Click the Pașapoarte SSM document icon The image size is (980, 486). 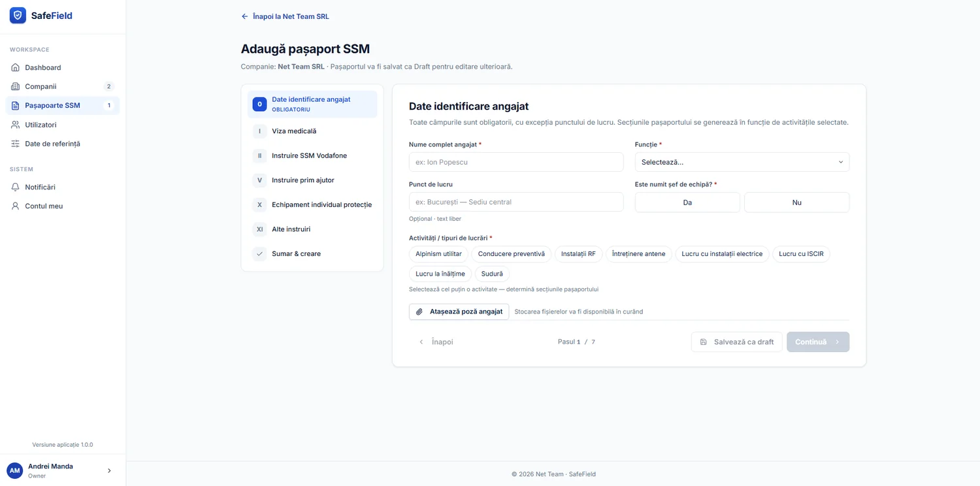coord(16,105)
